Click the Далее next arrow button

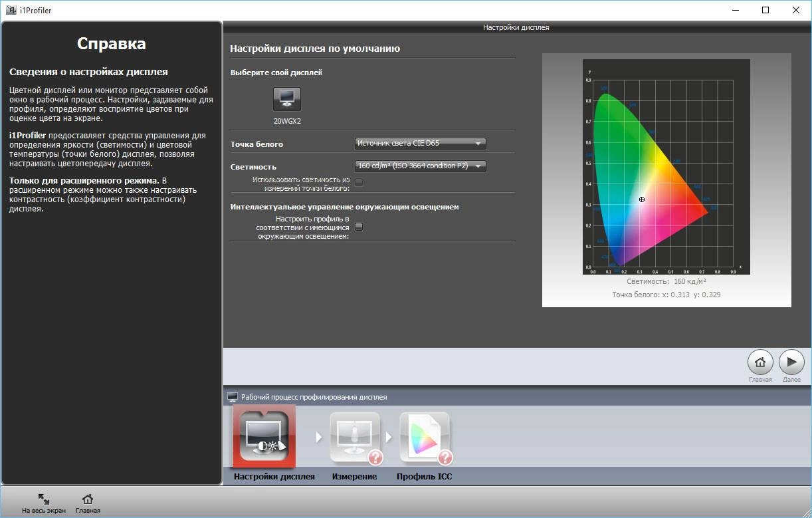pyautogui.click(x=791, y=362)
